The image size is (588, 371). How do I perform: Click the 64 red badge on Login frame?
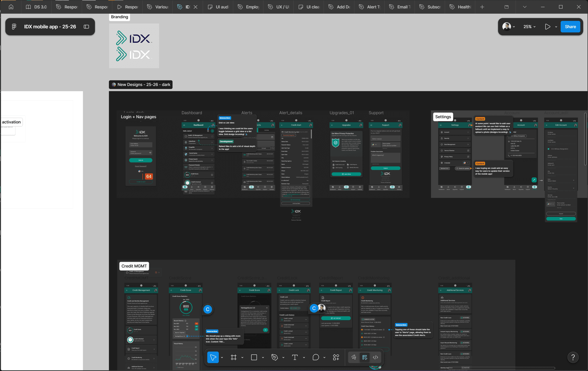[149, 176]
